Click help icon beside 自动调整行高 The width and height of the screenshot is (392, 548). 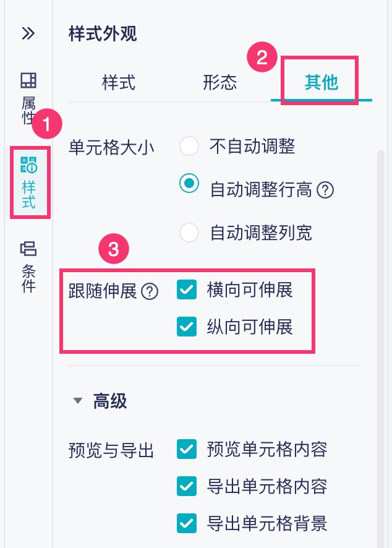pyautogui.click(x=325, y=190)
